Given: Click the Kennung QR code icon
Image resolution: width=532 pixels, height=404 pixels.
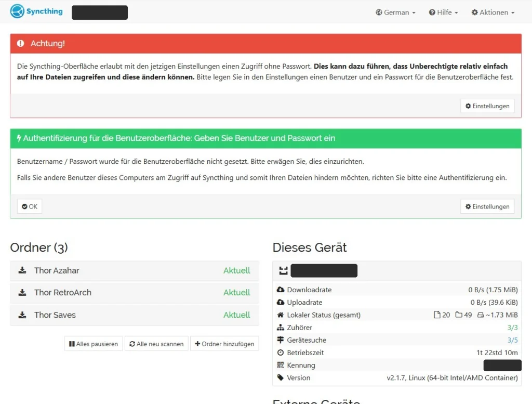Looking at the screenshot, I should pos(280,365).
